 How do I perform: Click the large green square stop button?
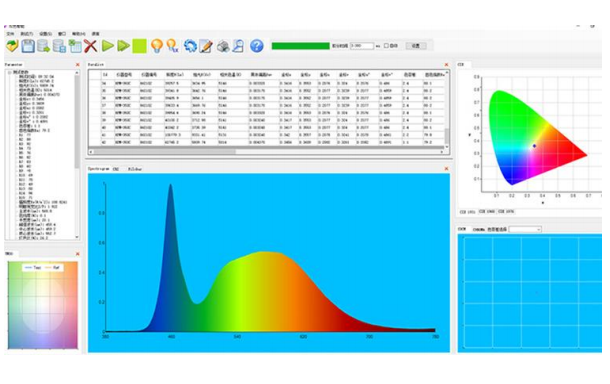tap(139, 46)
